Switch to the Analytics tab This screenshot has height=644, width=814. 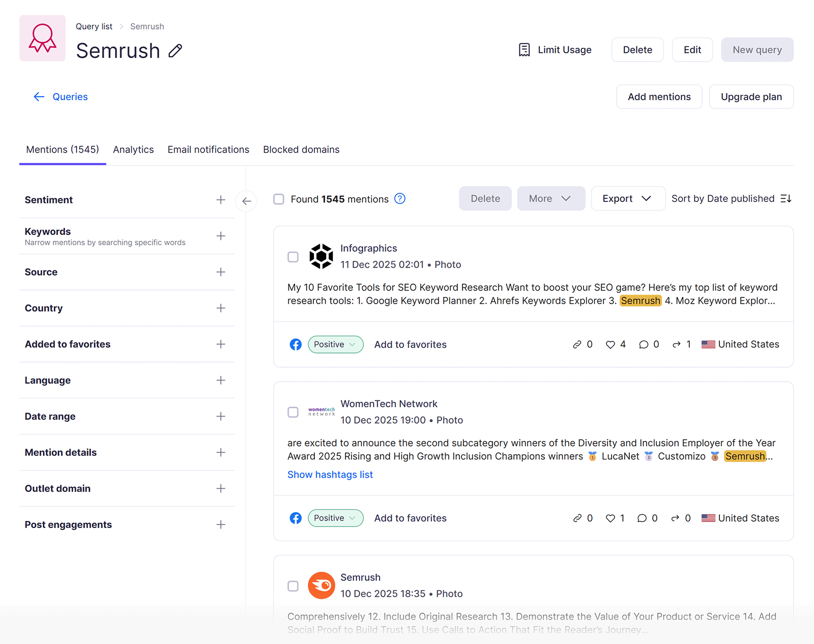[133, 150]
